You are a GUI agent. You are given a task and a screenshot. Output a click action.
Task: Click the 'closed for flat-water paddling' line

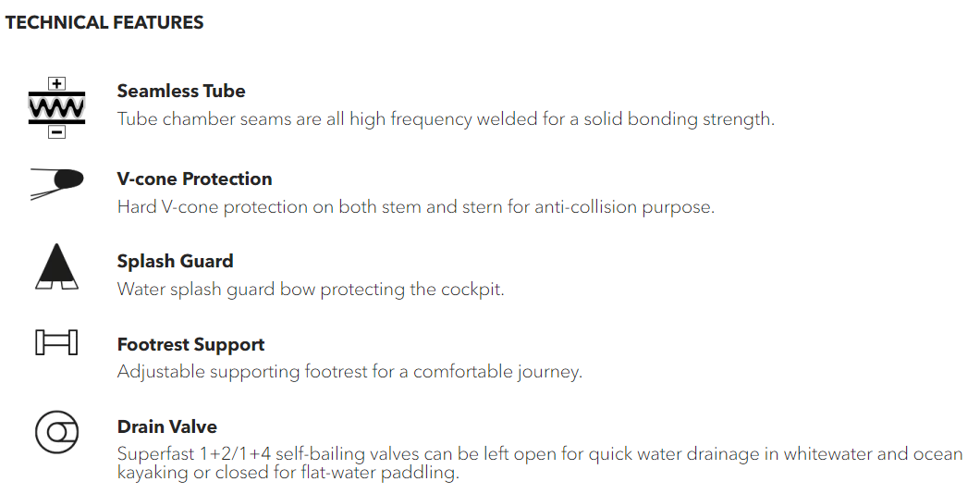coord(288,473)
